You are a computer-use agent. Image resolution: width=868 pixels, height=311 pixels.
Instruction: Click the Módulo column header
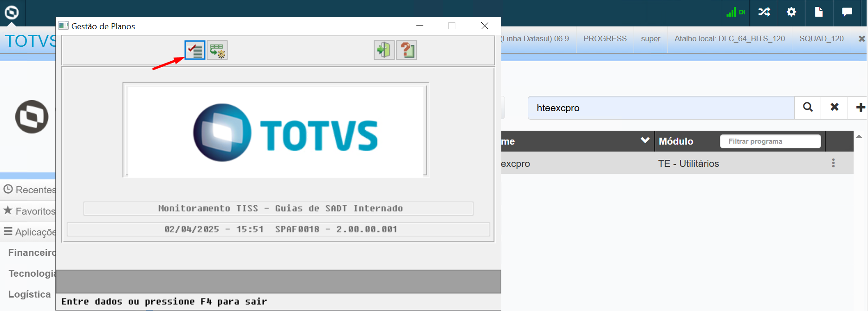pos(676,141)
